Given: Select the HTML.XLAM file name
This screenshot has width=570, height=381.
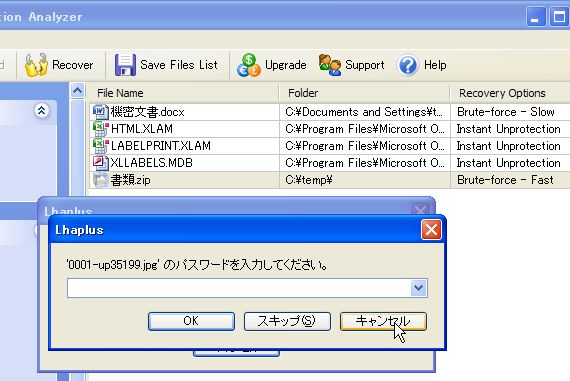Looking at the screenshot, I should pos(142,129).
